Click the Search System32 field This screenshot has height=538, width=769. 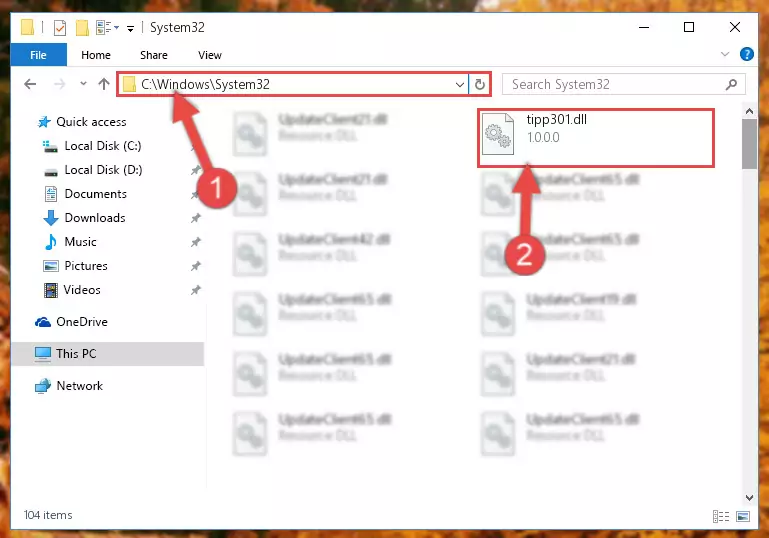tap(623, 84)
